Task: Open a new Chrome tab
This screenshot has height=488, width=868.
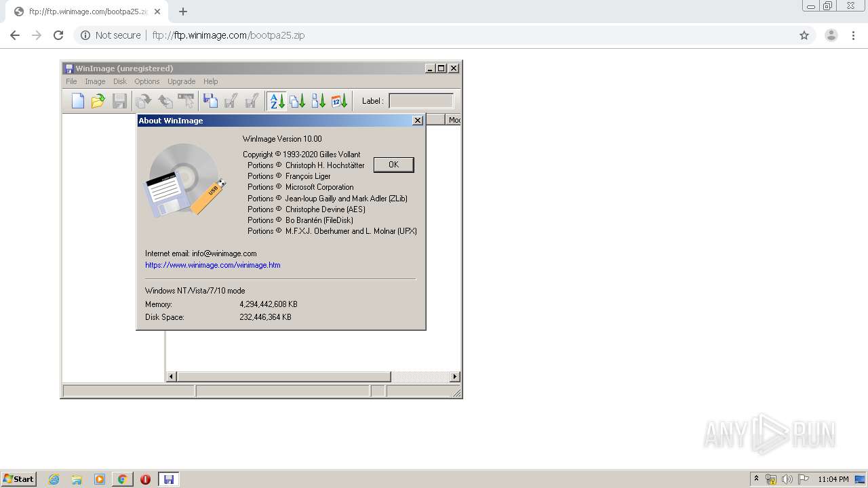Action: [183, 12]
